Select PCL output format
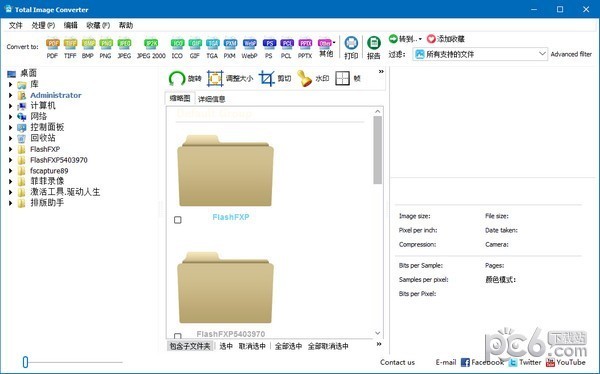The image size is (600, 374). pos(287,48)
